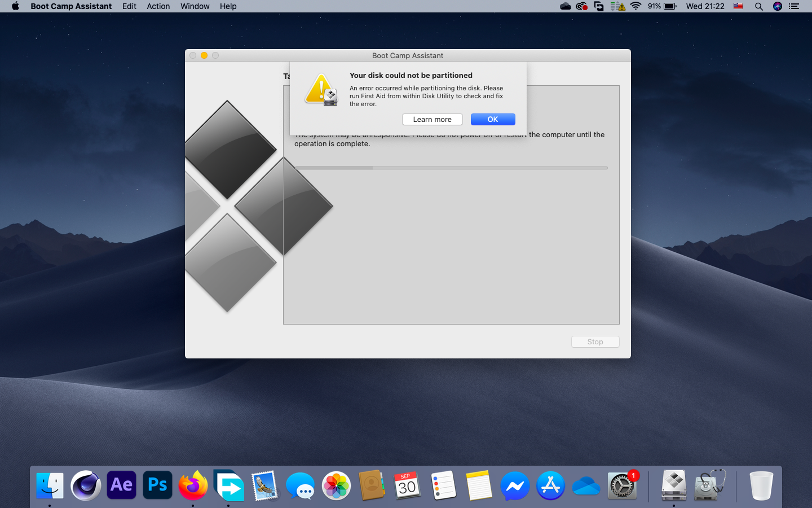Viewport: 812px width, 508px height.
Task: Click the Wed 21:22 clock
Action: click(705, 6)
